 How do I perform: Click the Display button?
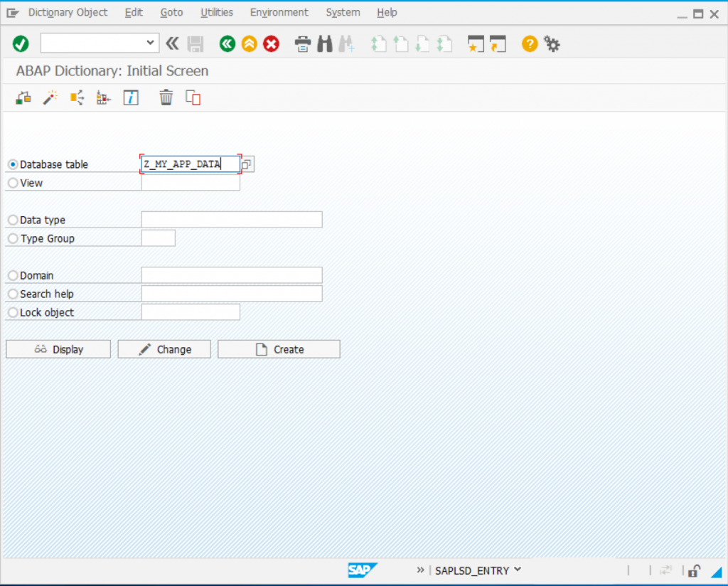pos(58,349)
